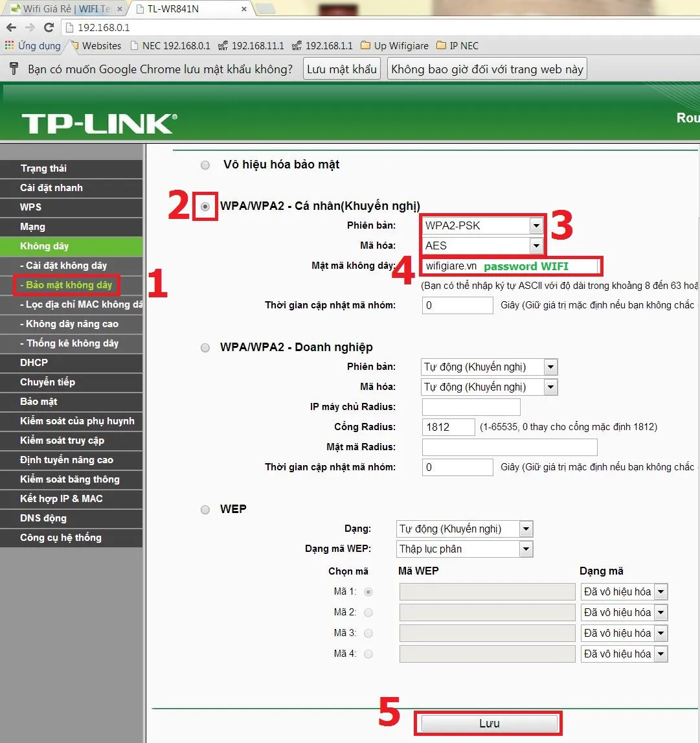Click the browser forward arrow
Image resolution: width=700 pixels, height=743 pixels.
(30, 27)
